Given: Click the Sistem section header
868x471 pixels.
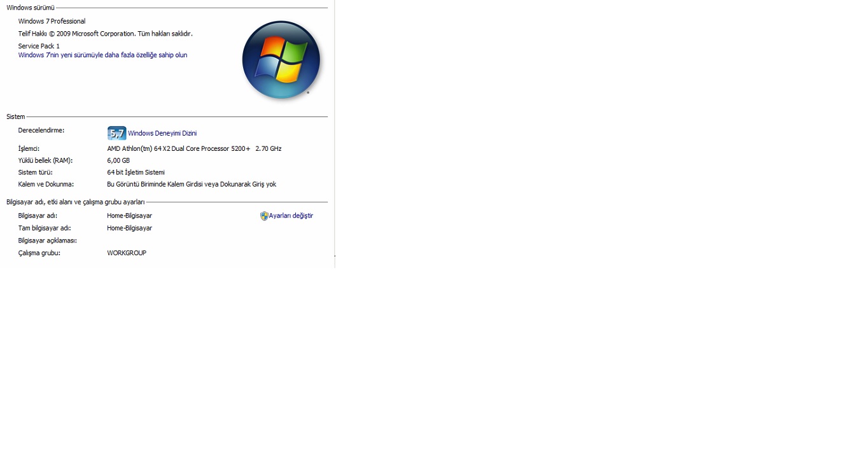Looking at the screenshot, I should pyautogui.click(x=16, y=117).
